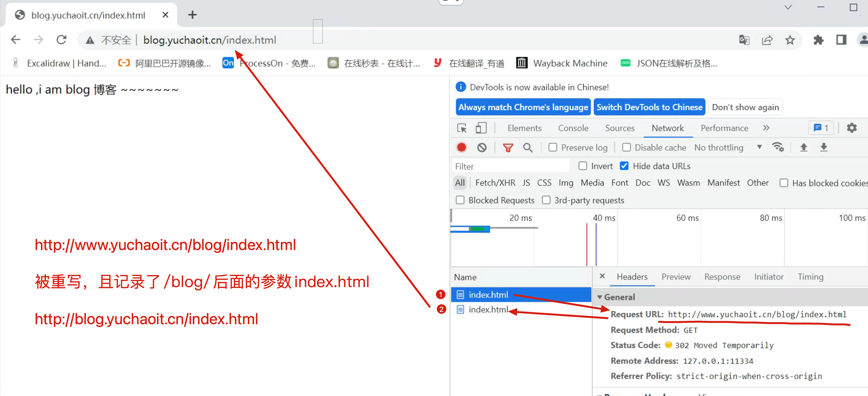Screen dimensions: 868x396
Task: Clear the network log
Action: [482, 147]
